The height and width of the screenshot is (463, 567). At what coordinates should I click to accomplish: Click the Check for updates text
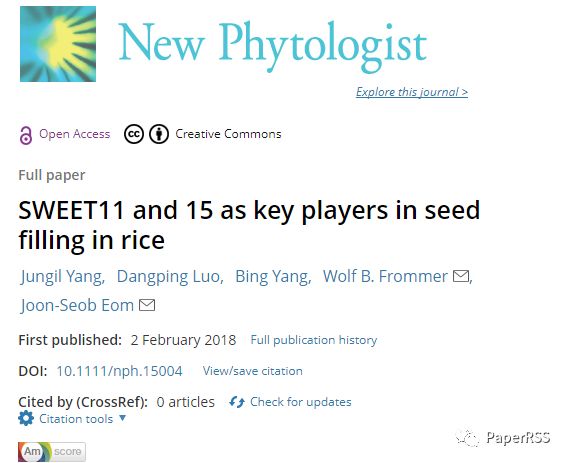pos(300,402)
